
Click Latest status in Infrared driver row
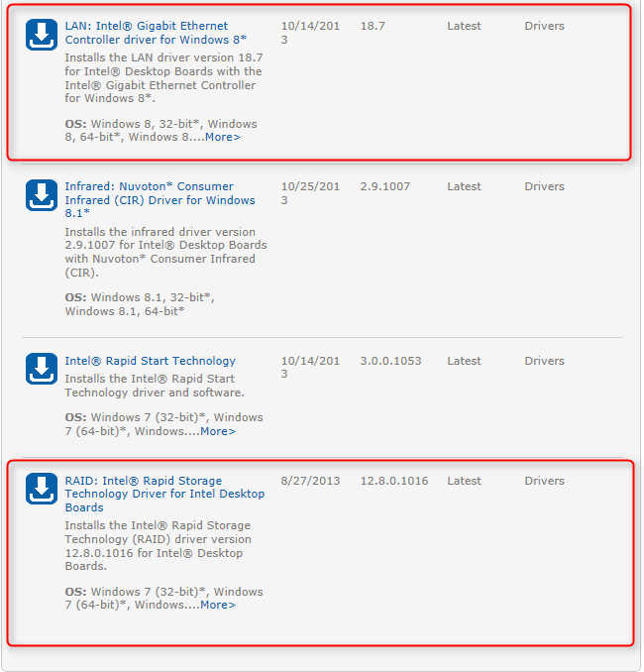click(x=464, y=186)
